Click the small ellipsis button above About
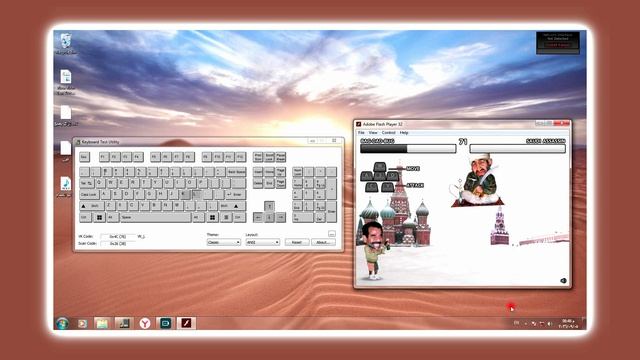This screenshot has height=360, width=640. pyautogui.click(x=332, y=234)
